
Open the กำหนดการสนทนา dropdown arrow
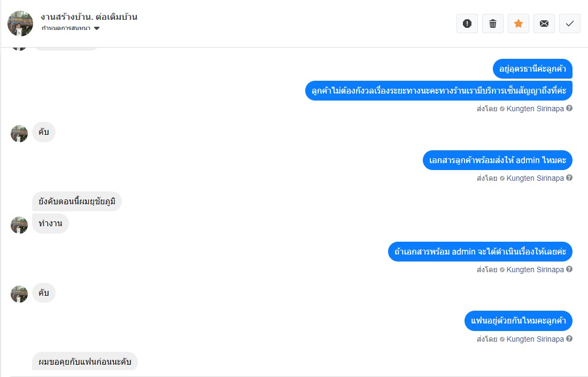pos(97,28)
